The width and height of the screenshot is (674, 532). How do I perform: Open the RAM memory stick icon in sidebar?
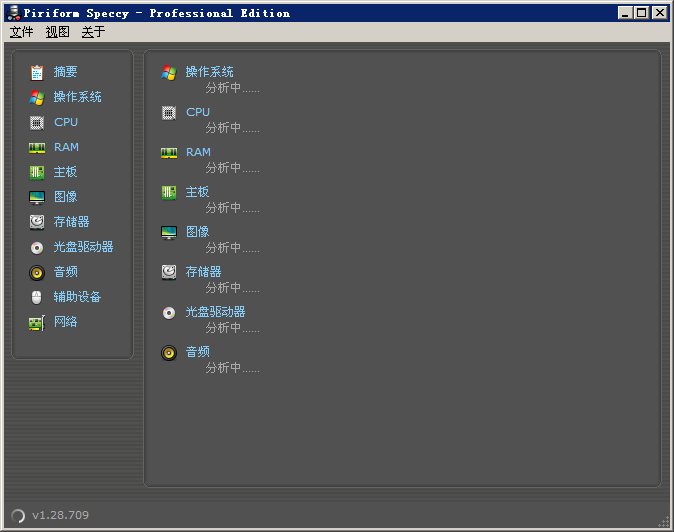(37, 147)
